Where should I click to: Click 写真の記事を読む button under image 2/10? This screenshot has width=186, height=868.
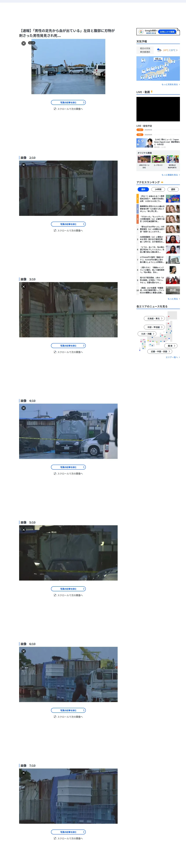pos(68,224)
